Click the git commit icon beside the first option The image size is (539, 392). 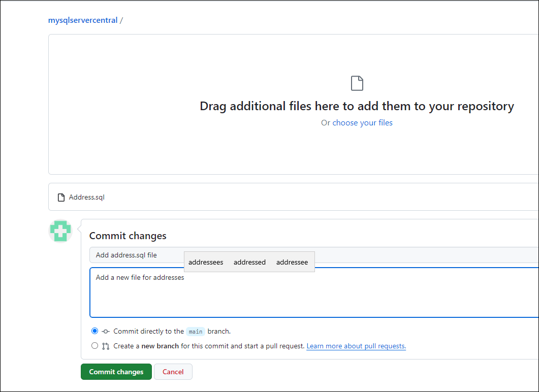[106, 331]
